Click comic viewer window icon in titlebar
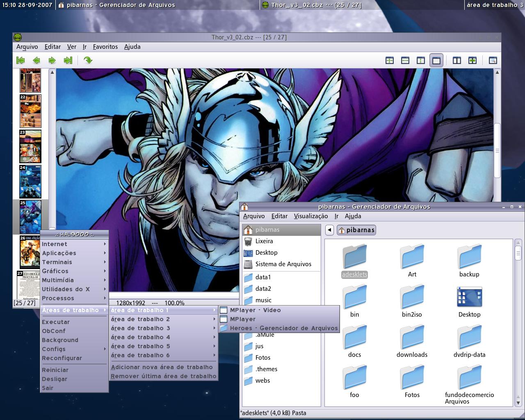This screenshot has height=420, width=525. click(x=18, y=37)
